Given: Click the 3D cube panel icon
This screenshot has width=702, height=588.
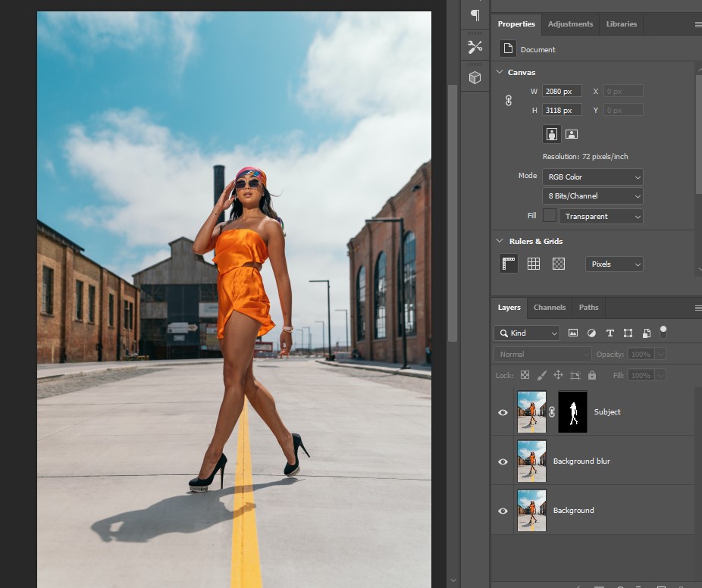Looking at the screenshot, I should click(x=475, y=77).
